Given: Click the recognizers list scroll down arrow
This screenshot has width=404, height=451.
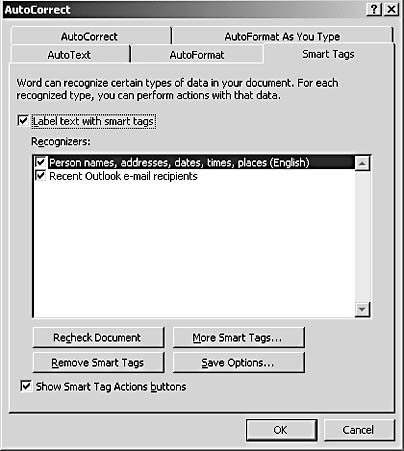Looking at the screenshot, I should (x=362, y=310).
